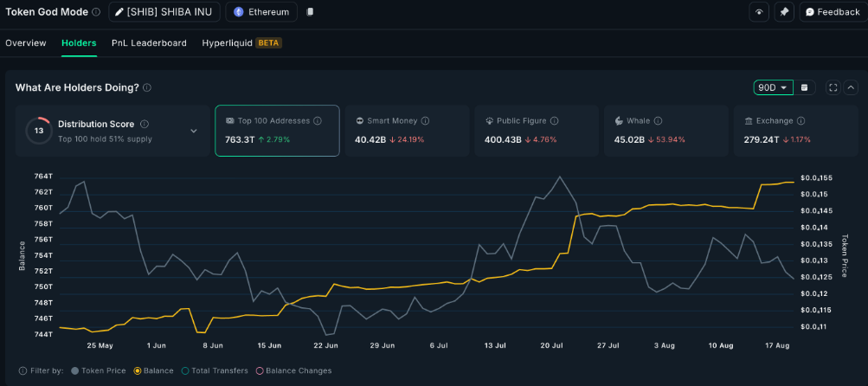Click the info icon beside Filter by

point(23,370)
